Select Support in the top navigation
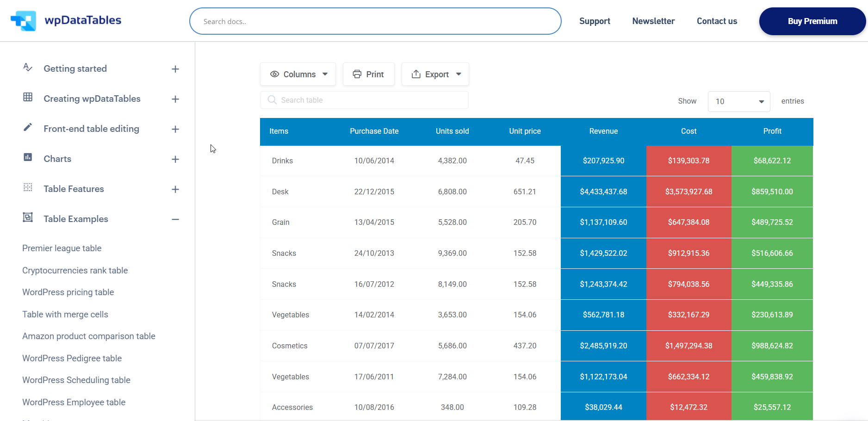The image size is (868, 421). 595,21
